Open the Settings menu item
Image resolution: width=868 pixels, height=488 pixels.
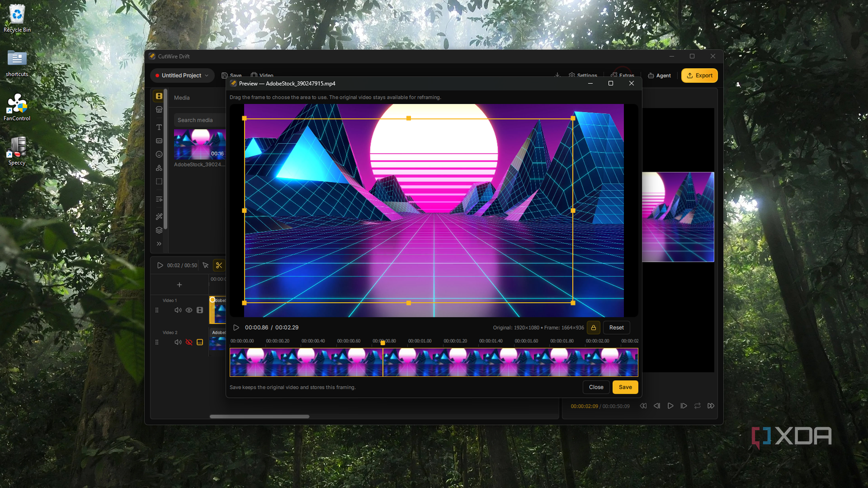[x=583, y=76]
